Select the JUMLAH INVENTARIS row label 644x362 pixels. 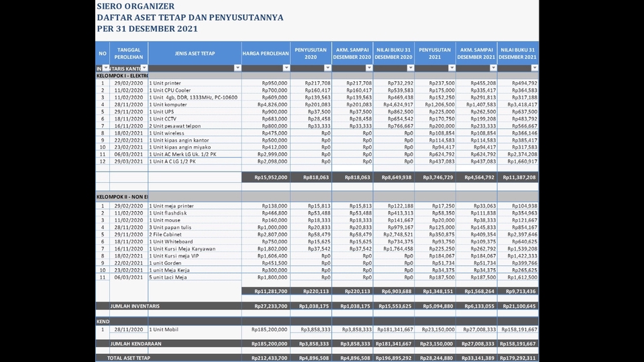pos(135,306)
